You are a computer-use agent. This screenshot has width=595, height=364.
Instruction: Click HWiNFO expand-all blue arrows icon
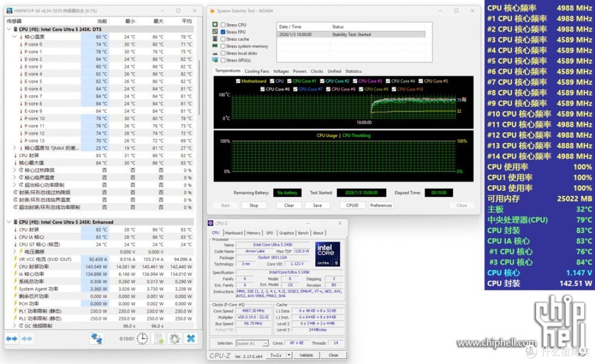click(12, 339)
